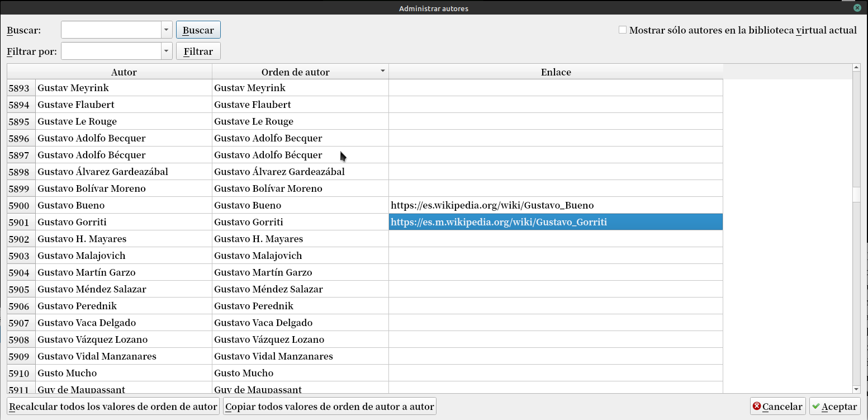Viewport: 868px width, 420px height.
Task: Focus the Filtrar por input field
Action: click(x=111, y=51)
